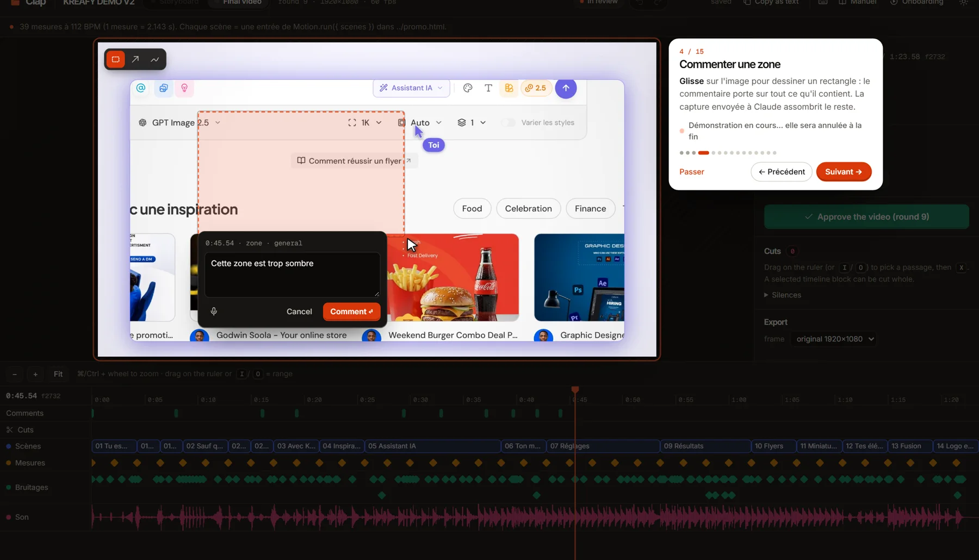Click the Précédent button

click(x=782, y=172)
